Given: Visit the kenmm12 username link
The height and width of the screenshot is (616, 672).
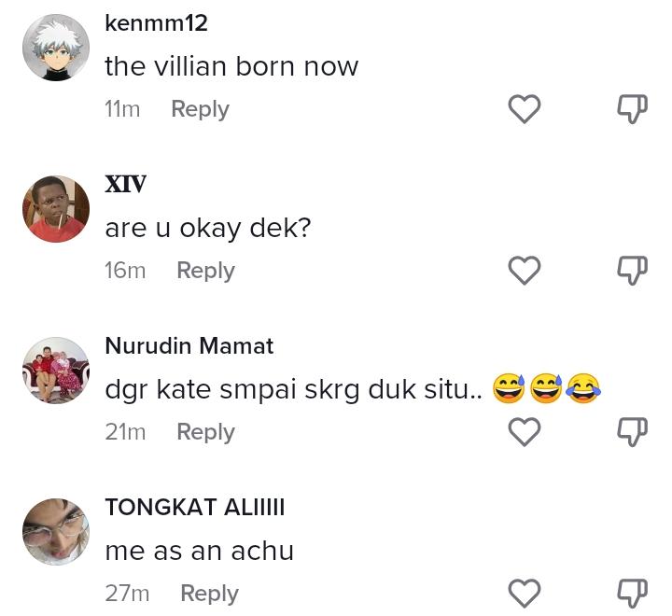Looking at the screenshot, I should pyautogui.click(x=156, y=23).
